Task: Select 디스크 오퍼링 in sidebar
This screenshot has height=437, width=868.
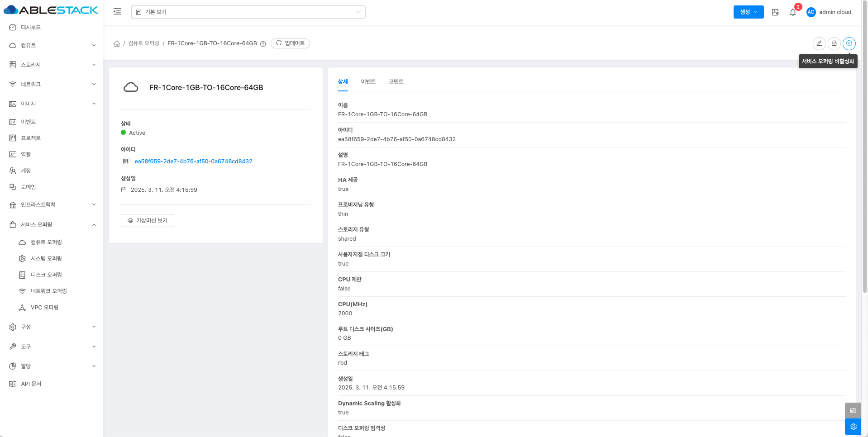Action: 46,275
